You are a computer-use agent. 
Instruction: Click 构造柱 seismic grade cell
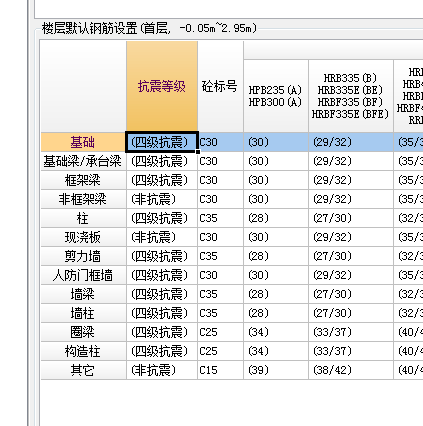click(162, 351)
